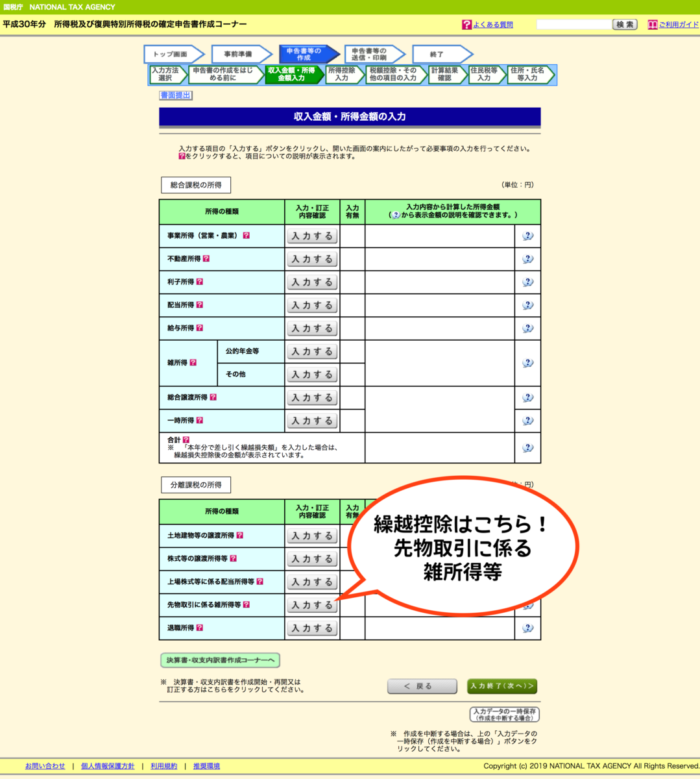Open help icon beside 給与所得
The image size is (700, 779).
[200, 328]
